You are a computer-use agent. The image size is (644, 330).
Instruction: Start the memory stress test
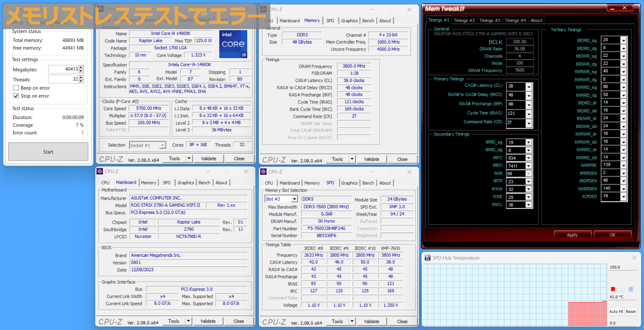(48, 152)
